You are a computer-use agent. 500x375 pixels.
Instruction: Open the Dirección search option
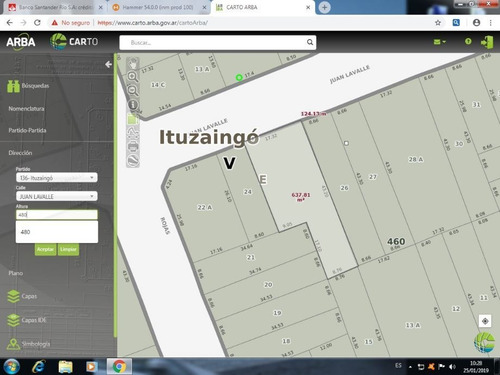pyautogui.click(x=20, y=153)
